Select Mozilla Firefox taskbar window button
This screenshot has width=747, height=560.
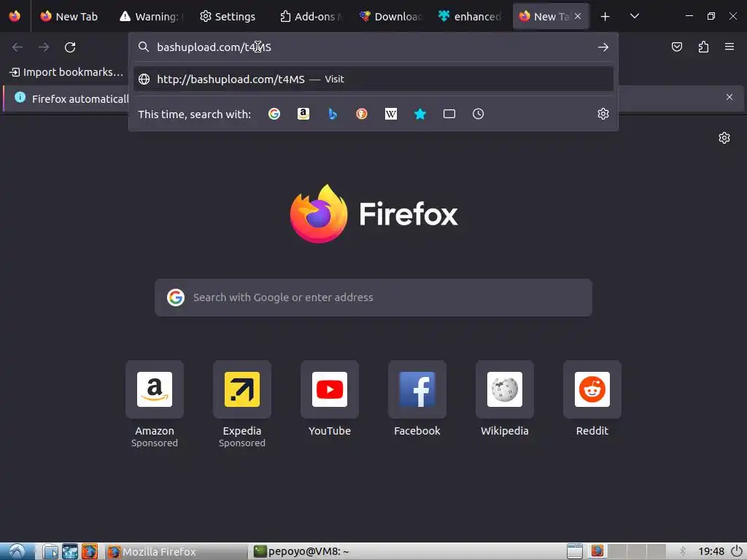click(175, 551)
